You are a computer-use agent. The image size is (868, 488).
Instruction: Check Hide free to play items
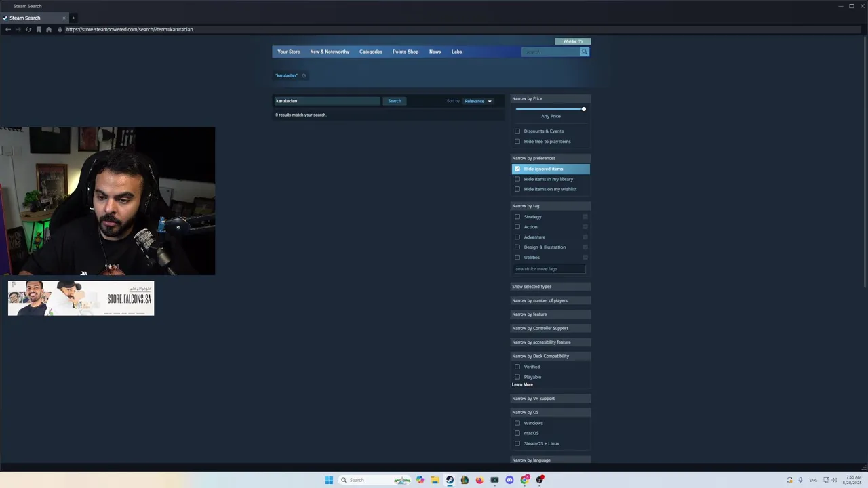517,142
